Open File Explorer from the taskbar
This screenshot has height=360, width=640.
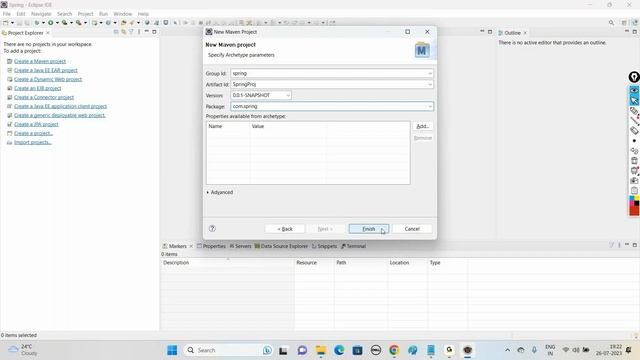click(321, 350)
